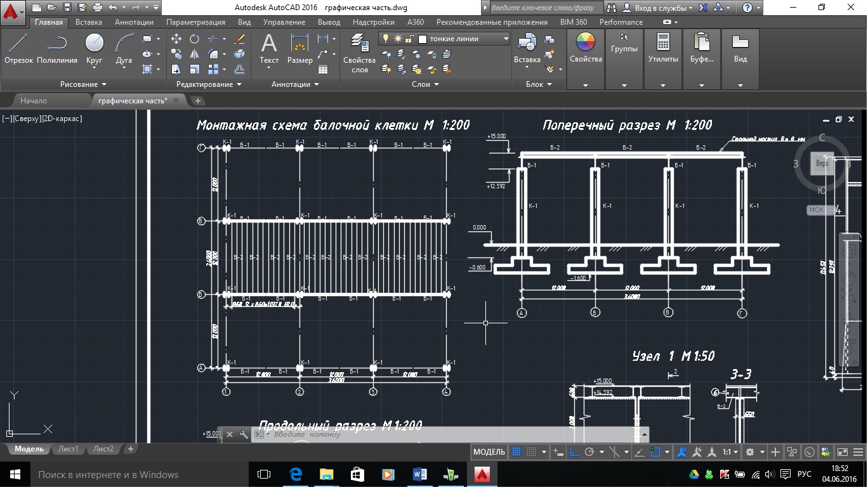Click the Move tool icon in Редактирование
The width and height of the screenshot is (868, 492).
click(176, 39)
